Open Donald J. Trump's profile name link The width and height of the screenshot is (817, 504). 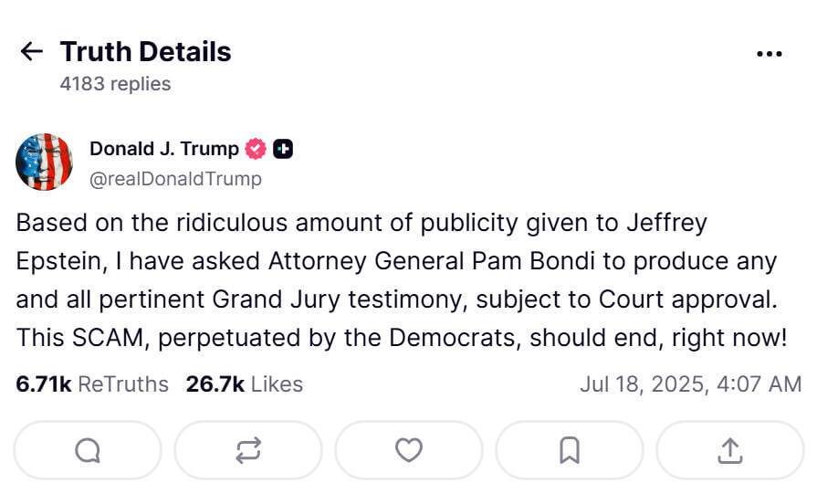pyautogui.click(x=164, y=149)
